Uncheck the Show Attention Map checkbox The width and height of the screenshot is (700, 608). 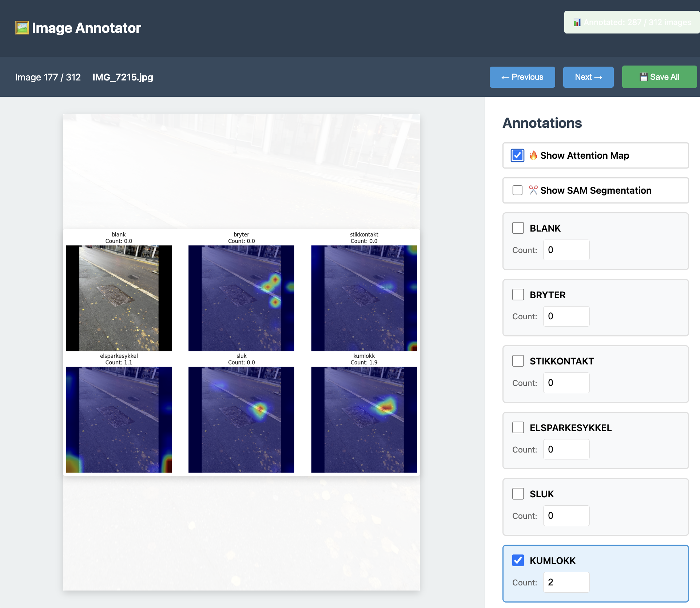click(517, 155)
